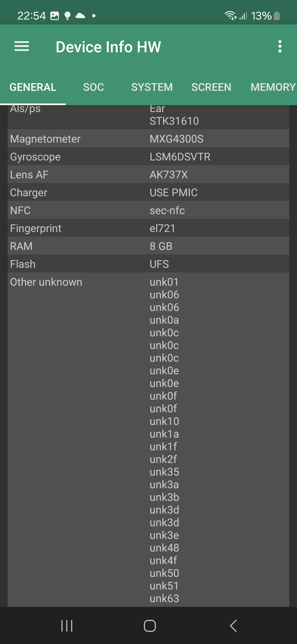Screen dimensions: 297x644
Task: Tap the image notification icon in status bar
Action: point(54,16)
